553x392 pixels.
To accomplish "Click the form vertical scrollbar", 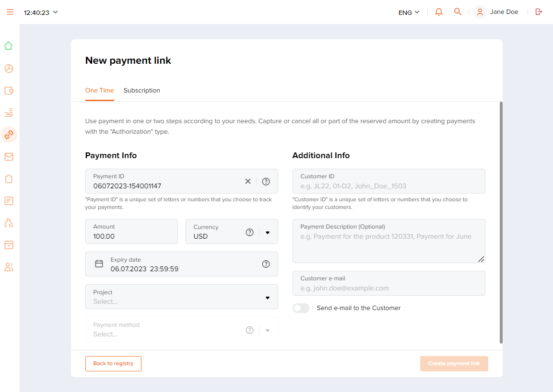I will coord(501,222).
